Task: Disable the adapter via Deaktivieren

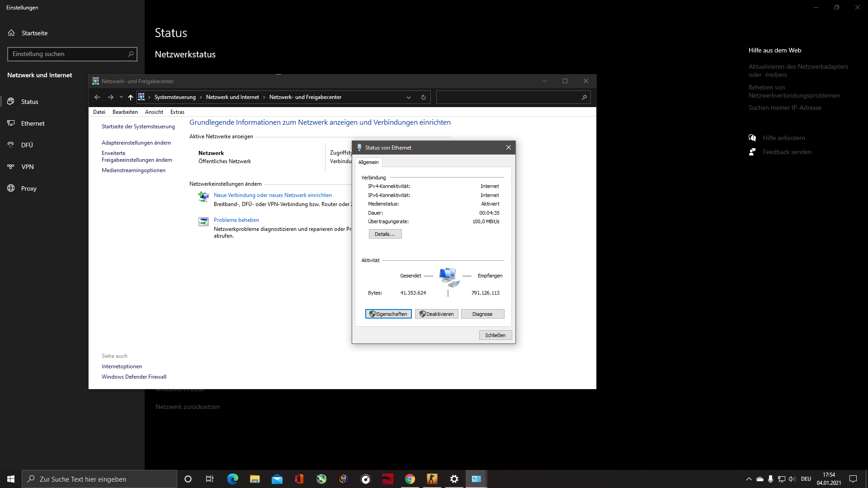Action: (x=436, y=314)
